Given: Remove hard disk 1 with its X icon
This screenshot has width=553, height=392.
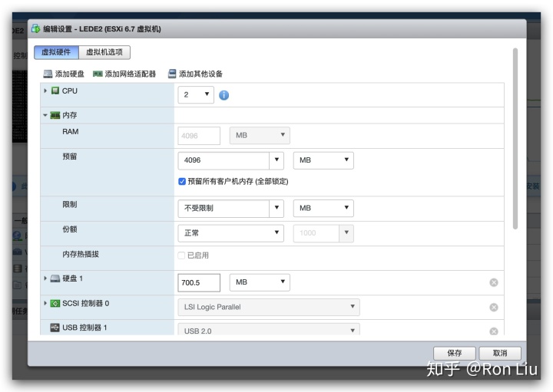Looking at the screenshot, I should click(494, 282).
